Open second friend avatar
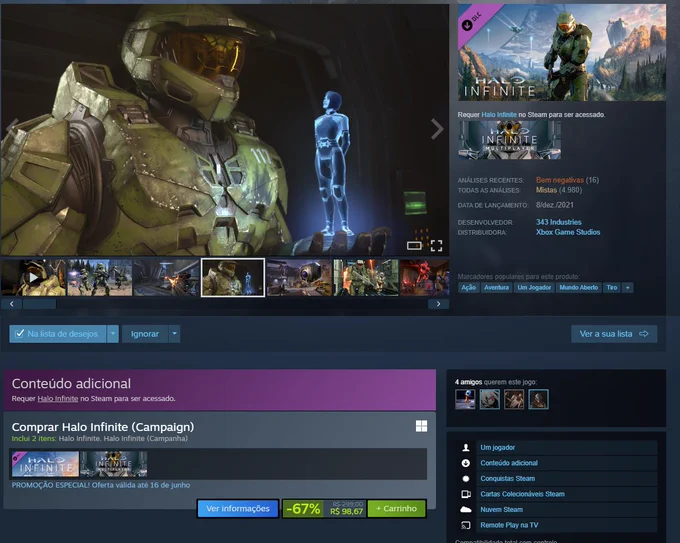The image size is (680, 543). [490, 399]
